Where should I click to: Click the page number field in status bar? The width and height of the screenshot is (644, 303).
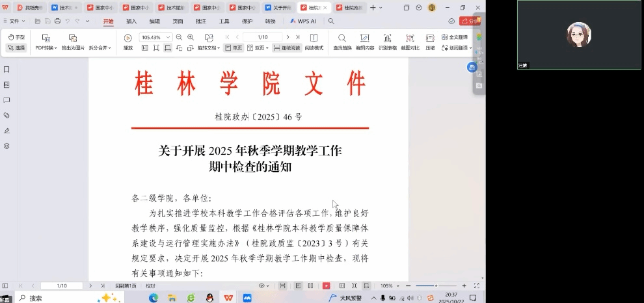pyautogui.click(x=62, y=285)
